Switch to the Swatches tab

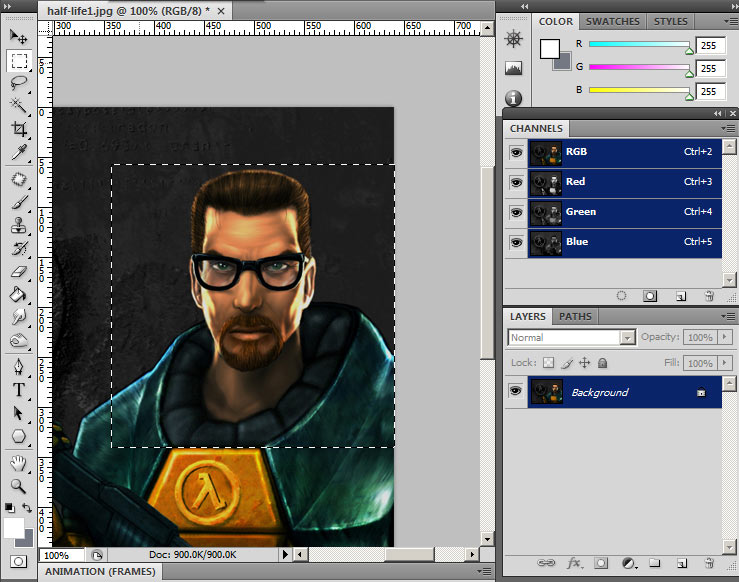pos(613,21)
